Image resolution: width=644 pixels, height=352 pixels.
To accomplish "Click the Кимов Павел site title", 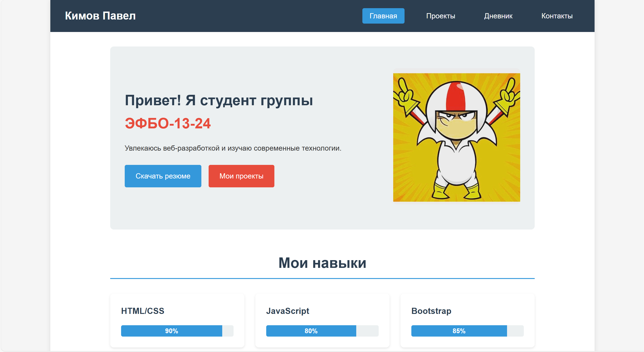I will (x=100, y=16).
